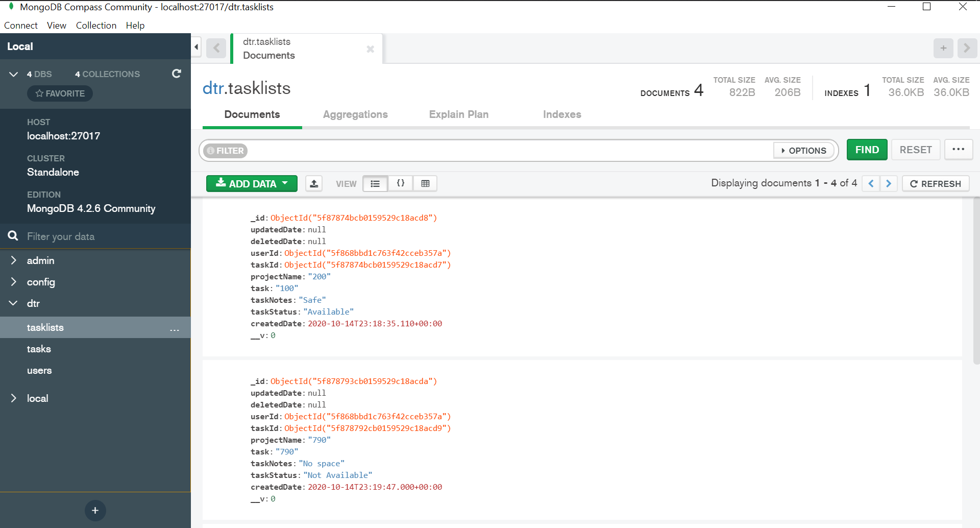980x528 pixels.
Task: Switch to the Aggregations tab
Action: tap(355, 114)
